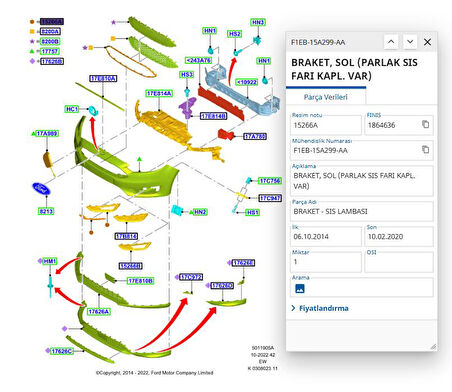
Task: Select the HS2 hardware label
Action: coord(234,34)
